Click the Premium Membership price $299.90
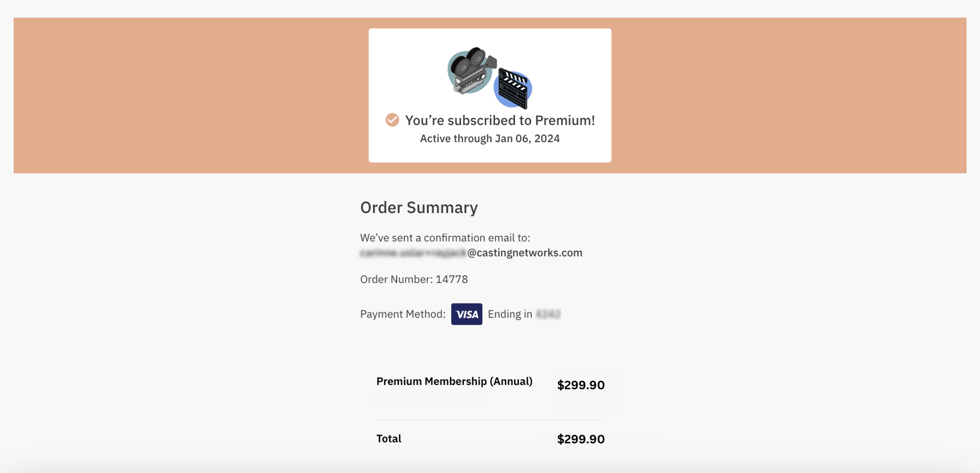The image size is (980, 473). [x=580, y=385]
